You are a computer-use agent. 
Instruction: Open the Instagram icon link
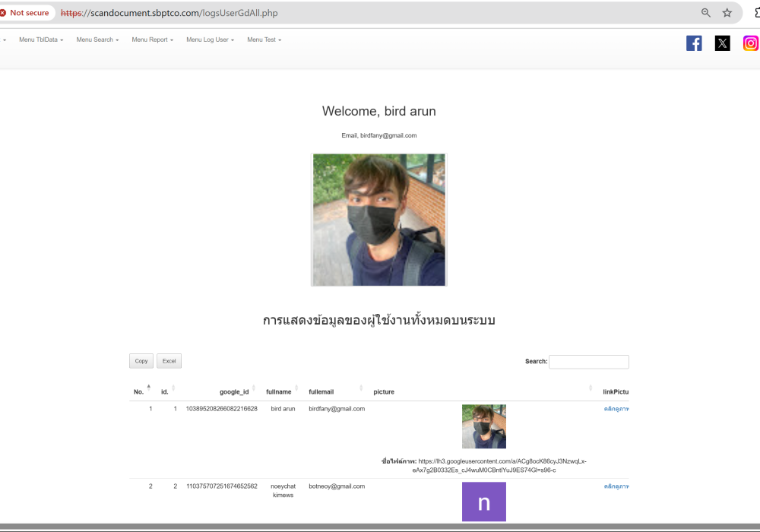(750, 43)
